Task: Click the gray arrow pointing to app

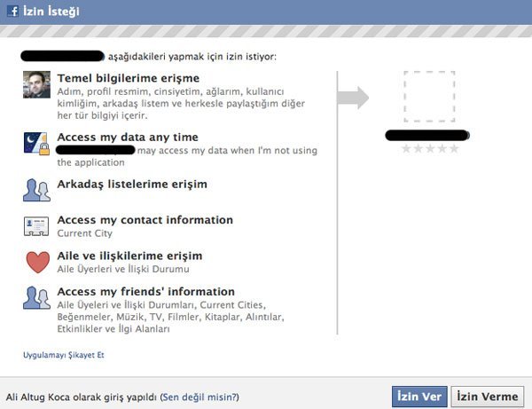Action: click(353, 98)
